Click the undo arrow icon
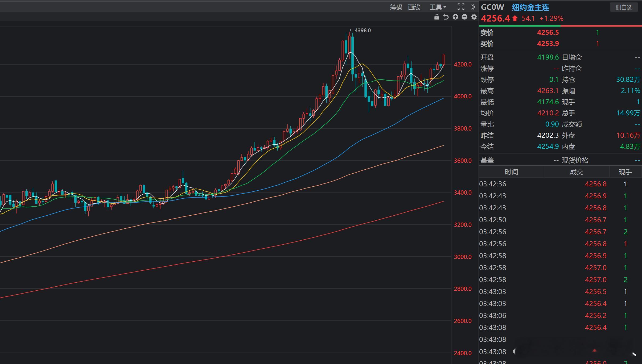The height and width of the screenshot is (364, 642). [446, 17]
